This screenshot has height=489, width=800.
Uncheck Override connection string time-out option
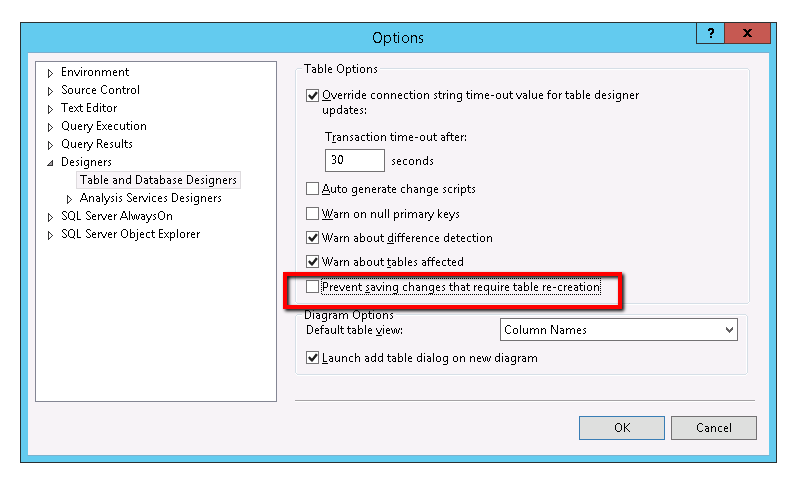pos(313,96)
